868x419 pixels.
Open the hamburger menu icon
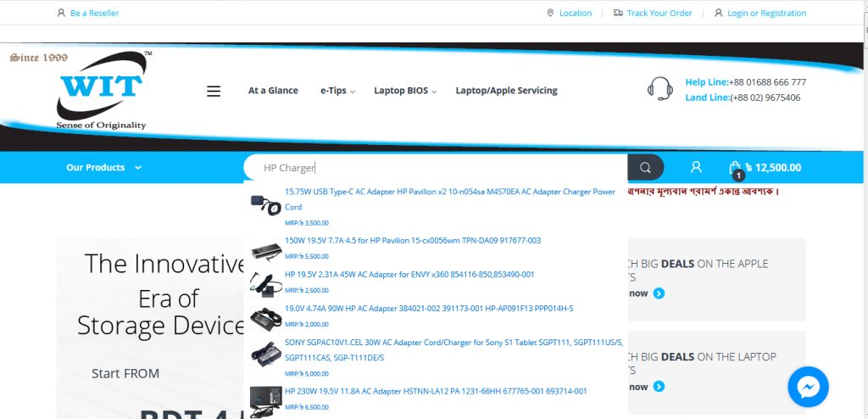[214, 91]
